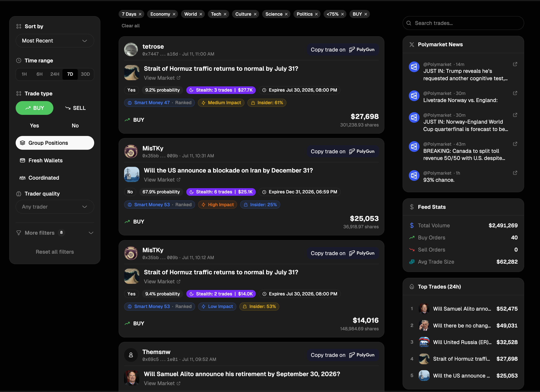
Task: Select the 24H time range
Action: [x=55, y=74]
